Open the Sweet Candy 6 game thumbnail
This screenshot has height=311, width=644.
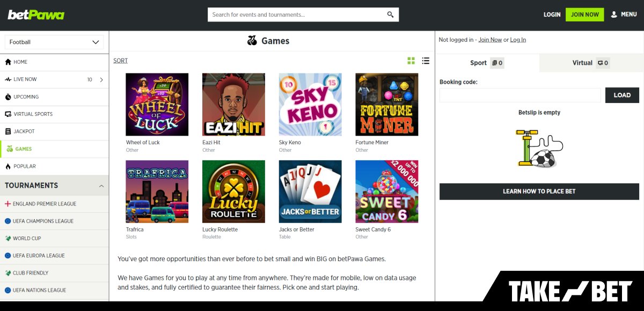[x=386, y=191]
